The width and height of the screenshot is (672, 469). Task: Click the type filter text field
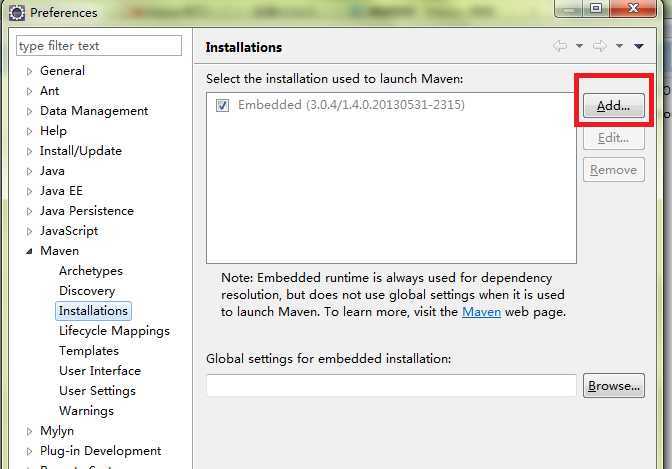[99, 45]
